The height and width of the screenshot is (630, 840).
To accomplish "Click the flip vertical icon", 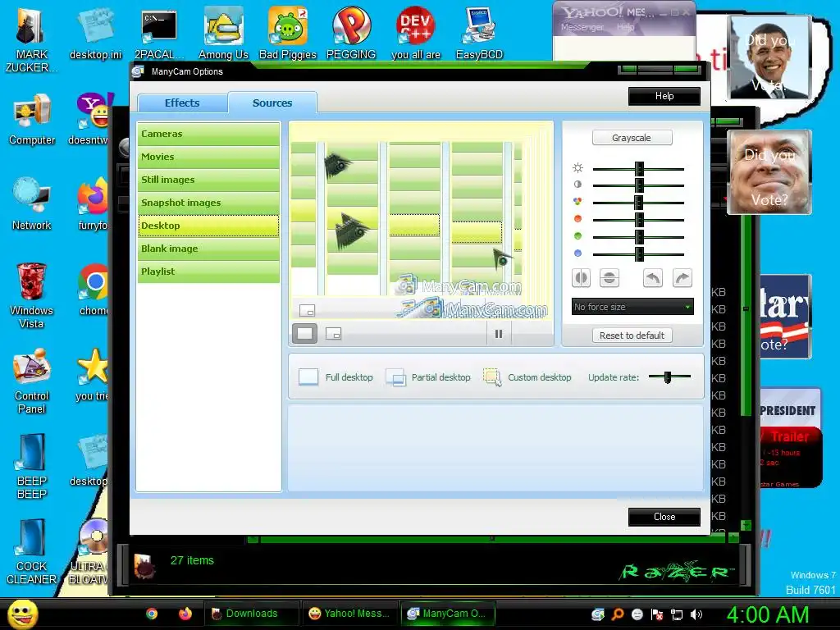I will point(609,278).
